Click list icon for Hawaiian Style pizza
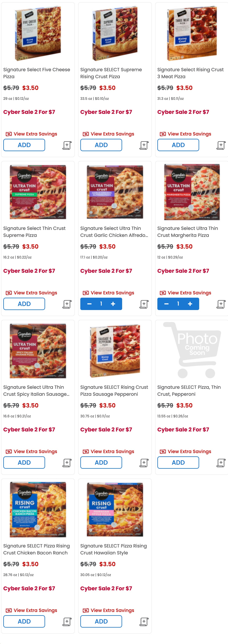 point(144,621)
